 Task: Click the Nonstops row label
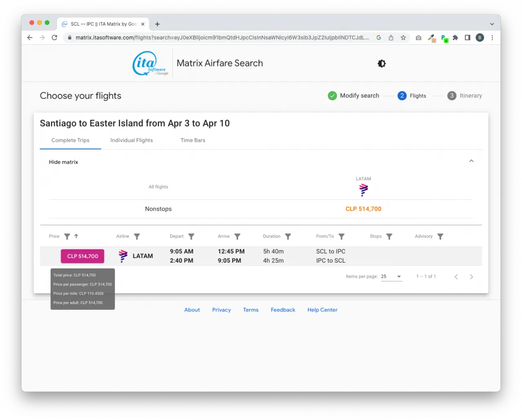coord(158,209)
